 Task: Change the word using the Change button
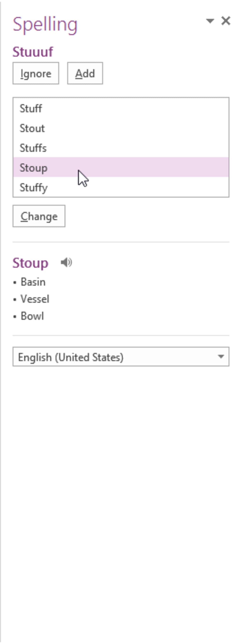(39, 216)
